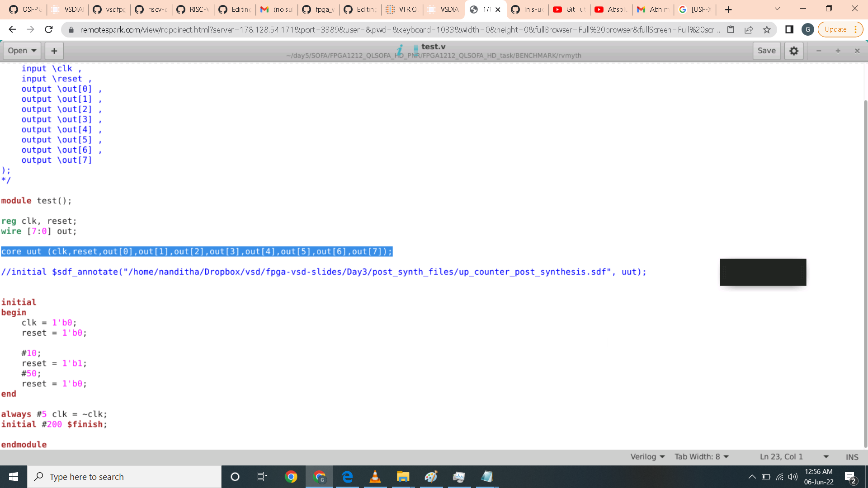Open new document with plus button
The height and width of the screenshot is (488, 868).
pos(54,51)
